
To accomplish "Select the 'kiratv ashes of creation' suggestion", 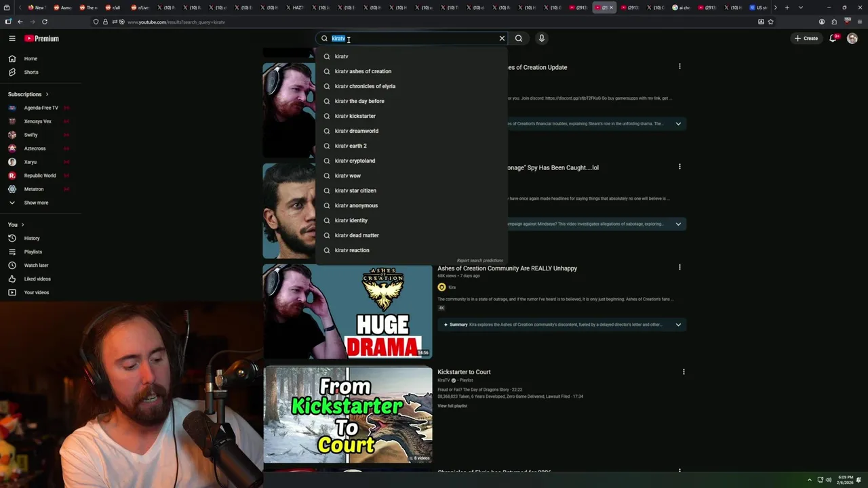I will [412, 71].
